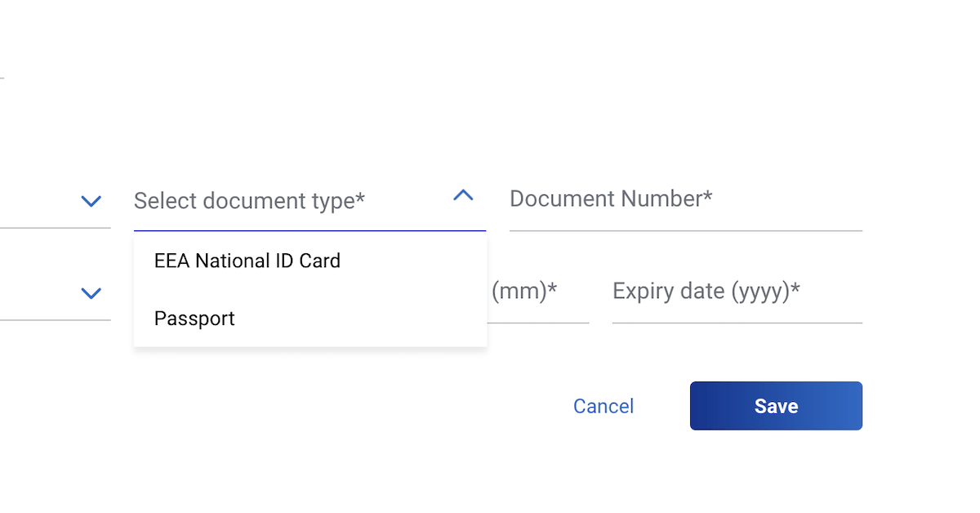980x513 pixels.
Task: Click the Document Number field label
Action: [611, 198]
